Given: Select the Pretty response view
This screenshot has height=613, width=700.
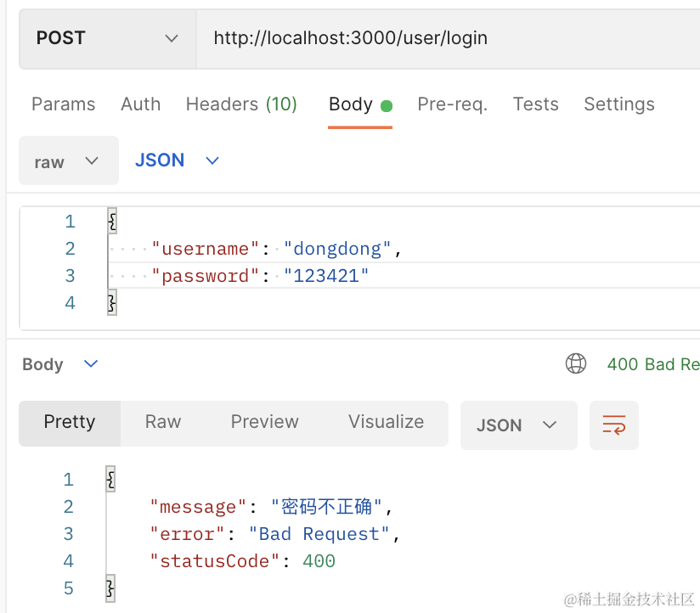Looking at the screenshot, I should click(70, 422).
